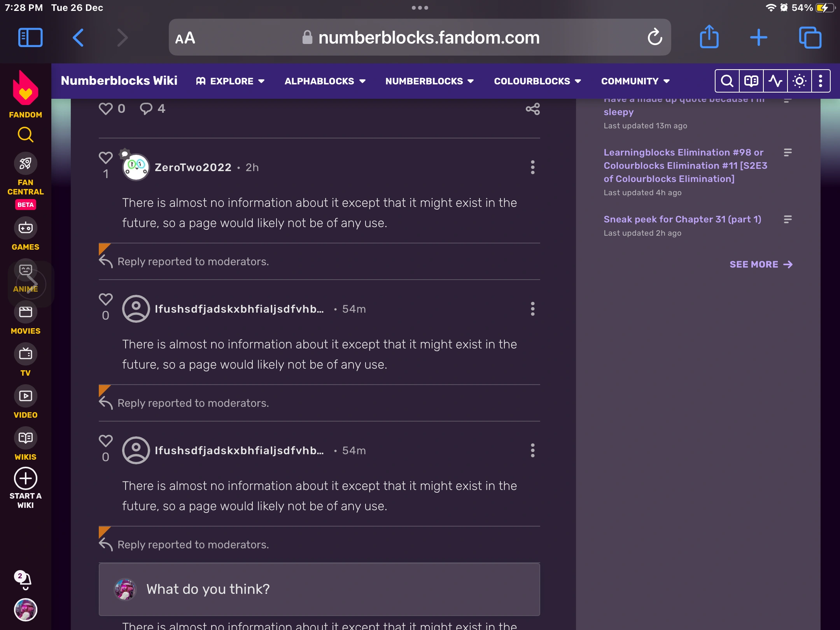The width and height of the screenshot is (840, 630).
Task: Like the post with the top heart
Action: point(105,108)
